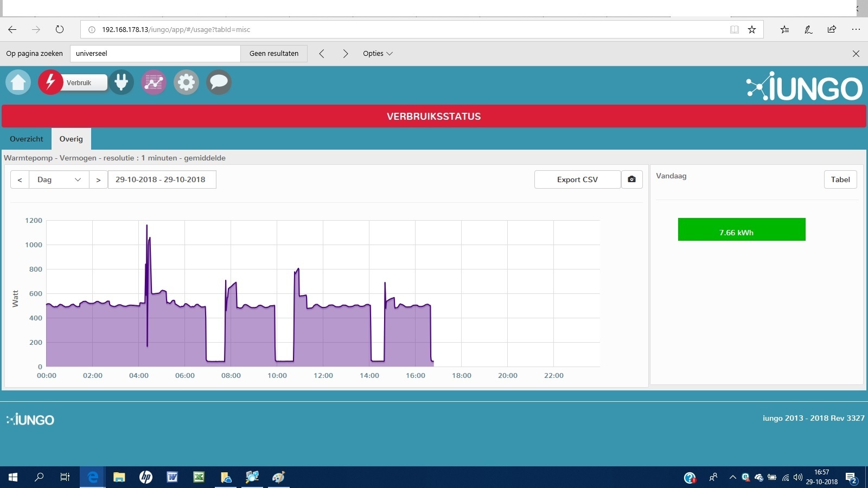Open the help question mark tray icon
The height and width of the screenshot is (488, 868).
tap(690, 478)
